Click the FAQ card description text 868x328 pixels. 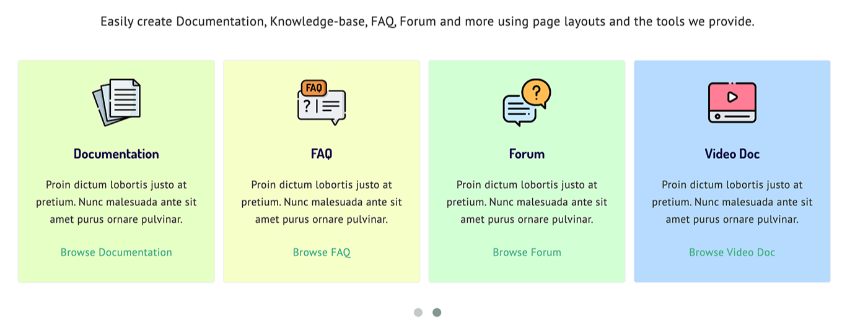pyautogui.click(x=322, y=202)
